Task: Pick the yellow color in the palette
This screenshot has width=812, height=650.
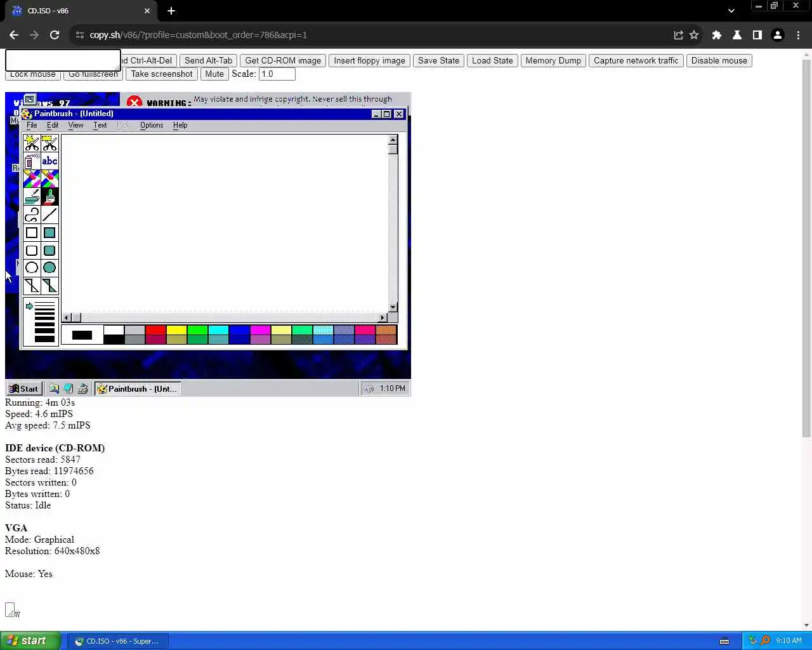Action: pyautogui.click(x=176, y=330)
